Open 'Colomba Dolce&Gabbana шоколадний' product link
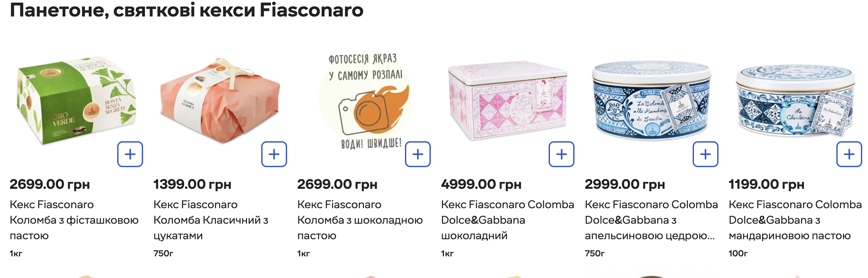 pos(507,220)
